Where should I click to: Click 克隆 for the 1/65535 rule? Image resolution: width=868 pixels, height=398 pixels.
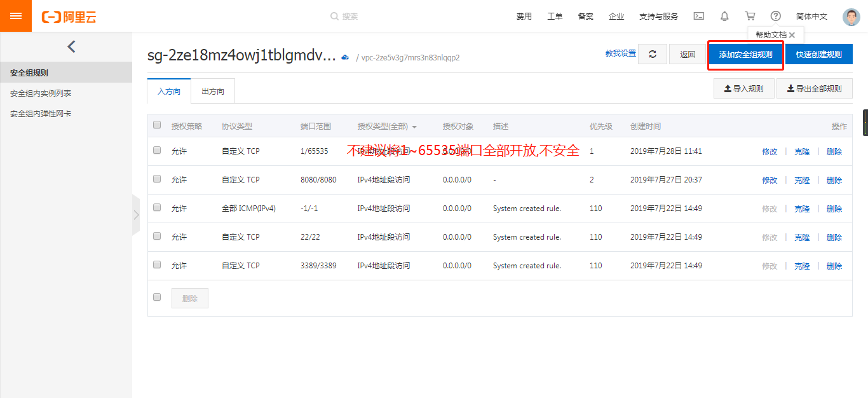[x=802, y=151]
